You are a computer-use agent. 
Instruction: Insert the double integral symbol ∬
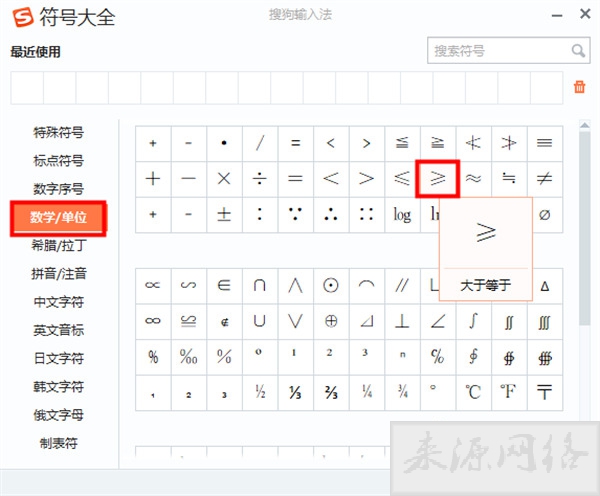click(x=509, y=321)
